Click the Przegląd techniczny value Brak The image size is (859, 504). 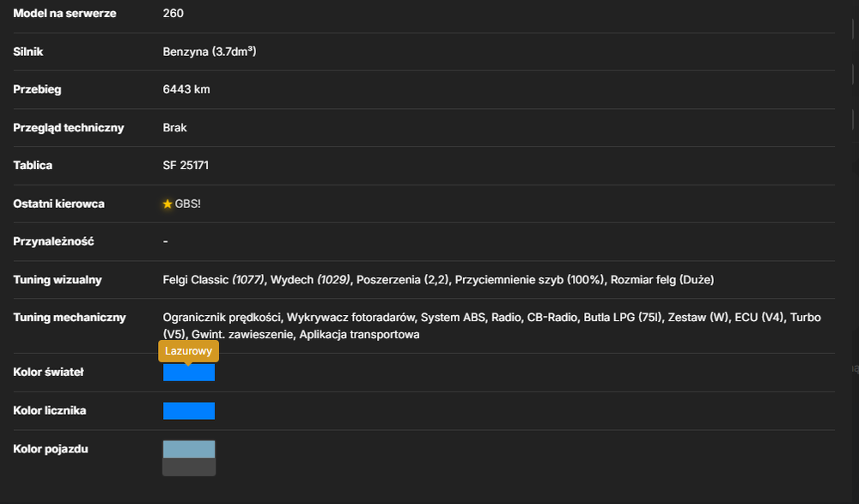click(174, 128)
